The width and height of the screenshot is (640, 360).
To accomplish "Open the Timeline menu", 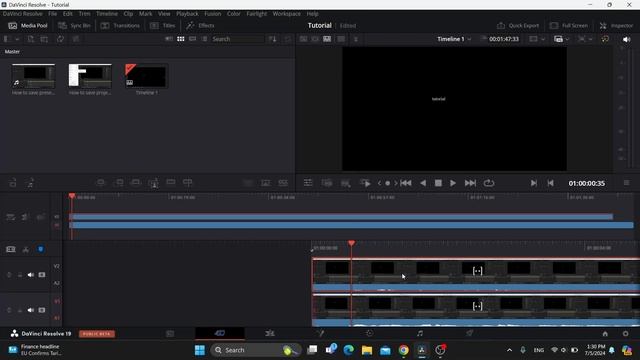I will click(107, 13).
